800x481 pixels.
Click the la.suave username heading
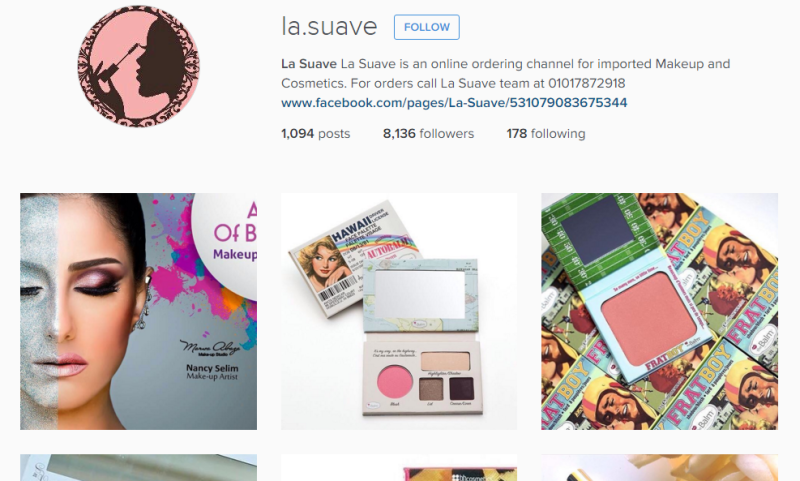point(329,27)
